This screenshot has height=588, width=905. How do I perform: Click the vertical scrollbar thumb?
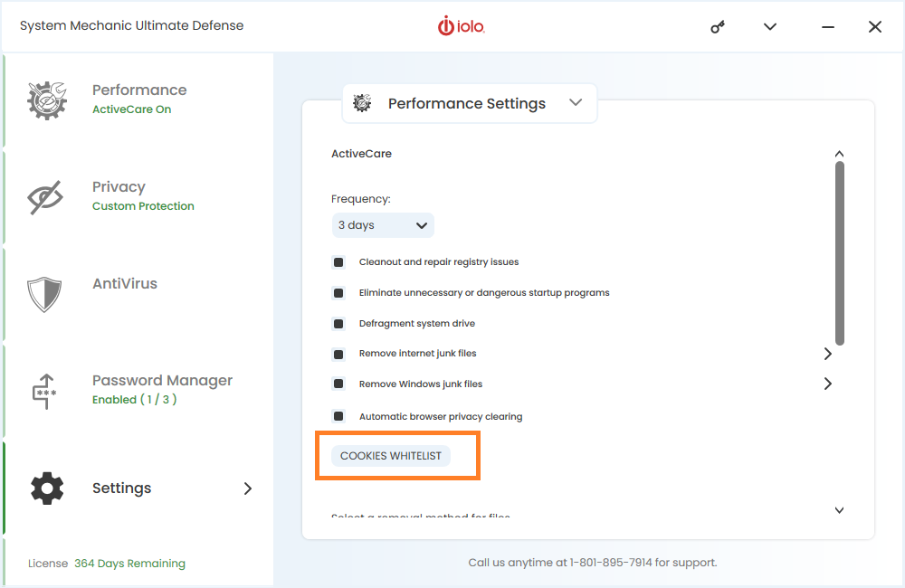(840, 253)
